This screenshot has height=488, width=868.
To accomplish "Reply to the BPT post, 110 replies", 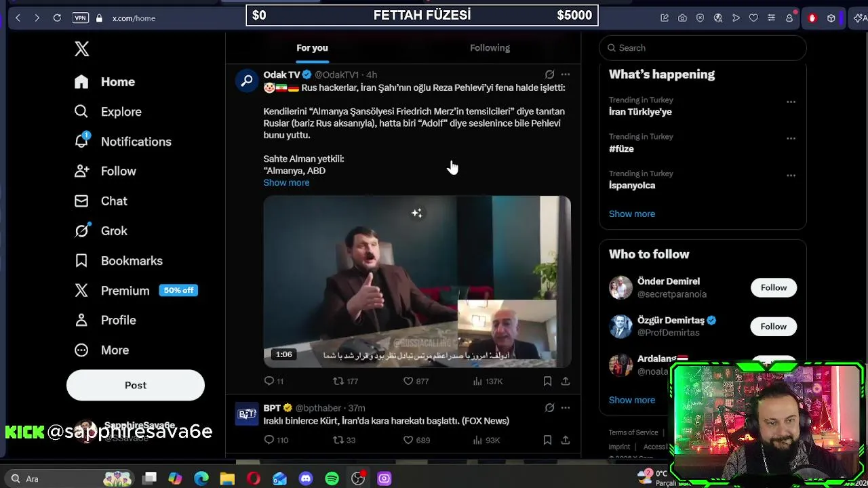I will point(276,441).
